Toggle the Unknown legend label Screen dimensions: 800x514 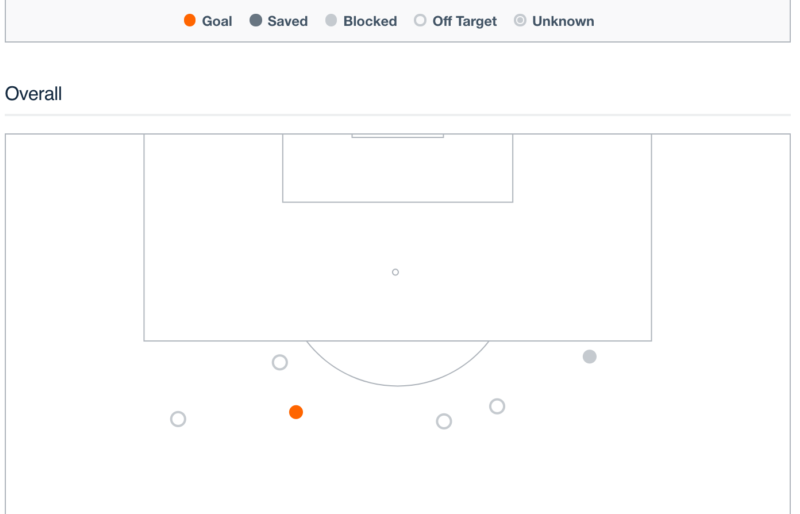click(x=563, y=21)
